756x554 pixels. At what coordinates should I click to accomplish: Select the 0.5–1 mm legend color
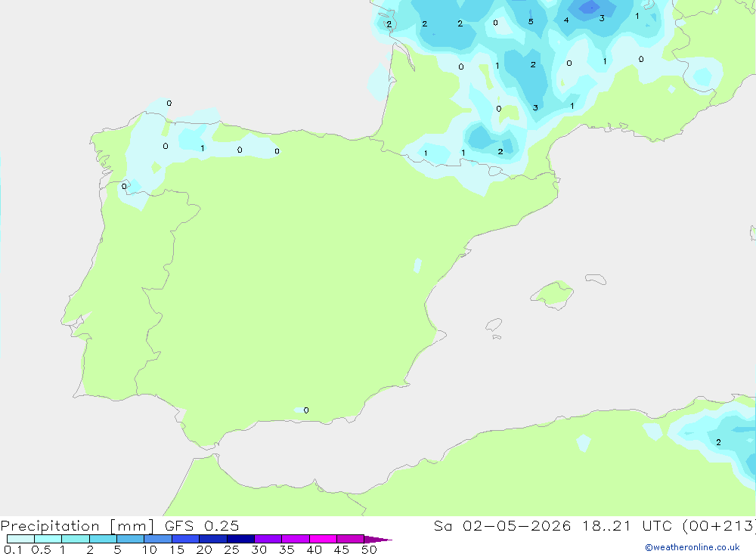tap(48, 539)
